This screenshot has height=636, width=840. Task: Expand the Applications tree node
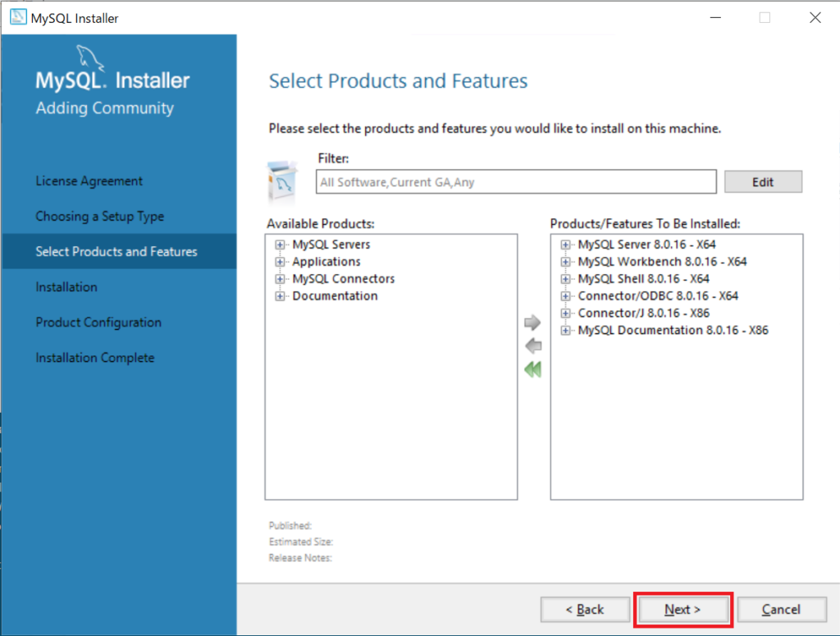[x=281, y=262]
